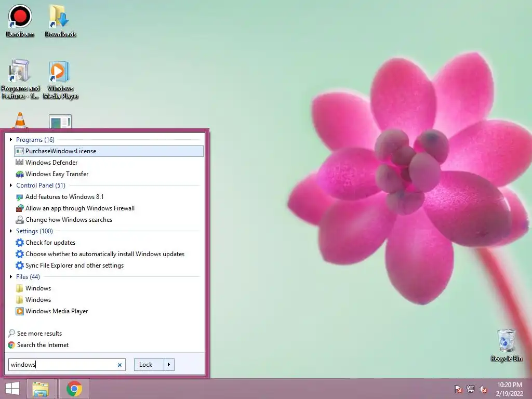Select the PurchaseWindowsLicense program result
Image resolution: width=532 pixels, height=399 pixels.
click(x=109, y=151)
